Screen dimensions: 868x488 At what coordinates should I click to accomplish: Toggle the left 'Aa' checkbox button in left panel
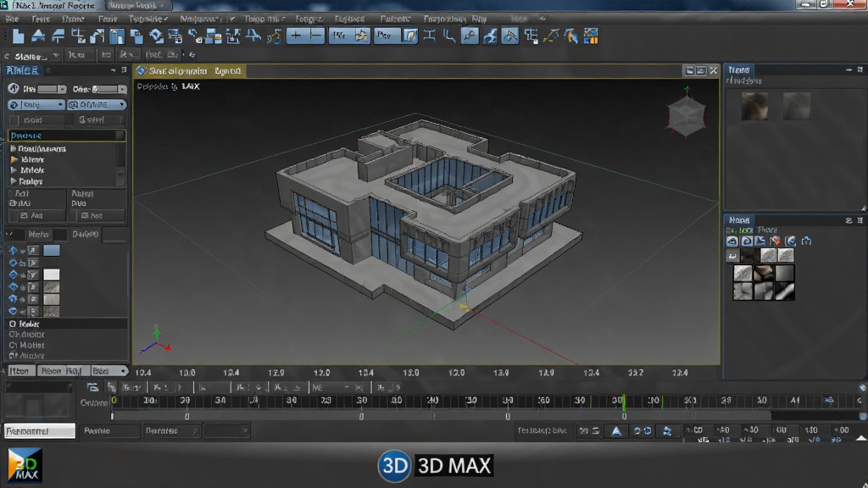click(35, 215)
